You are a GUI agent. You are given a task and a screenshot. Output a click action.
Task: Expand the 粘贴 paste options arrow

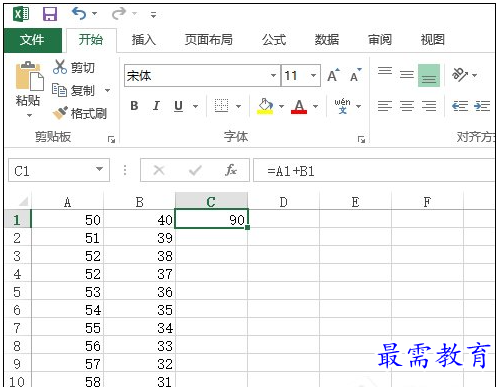[x=29, y=115]
